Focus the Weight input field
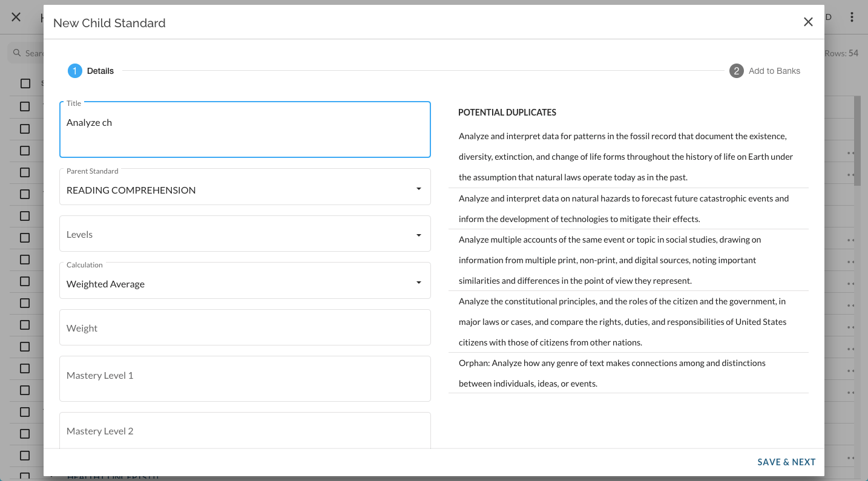868x481 pixels. click(x=245, y=327)
